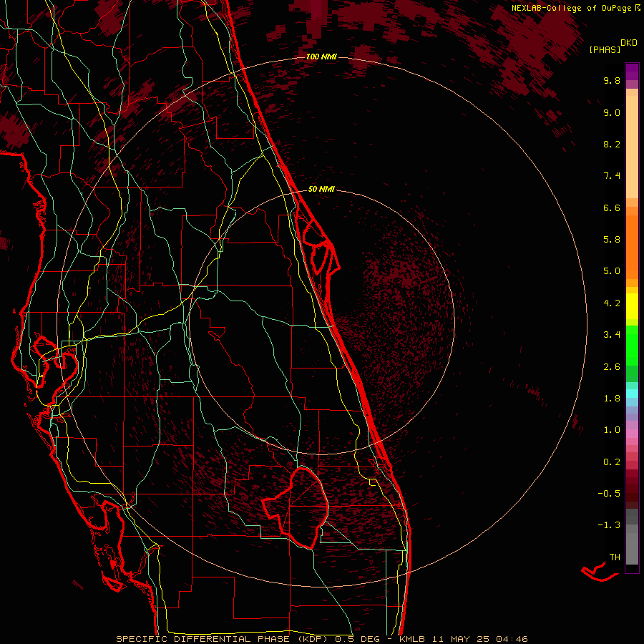This screenshot has width=644, height=644.
Task: Click the TH label beside the color bar
Action: tap(615, 557)
